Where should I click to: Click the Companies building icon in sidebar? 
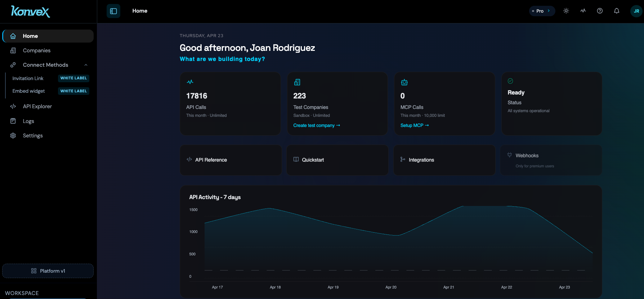13,50
